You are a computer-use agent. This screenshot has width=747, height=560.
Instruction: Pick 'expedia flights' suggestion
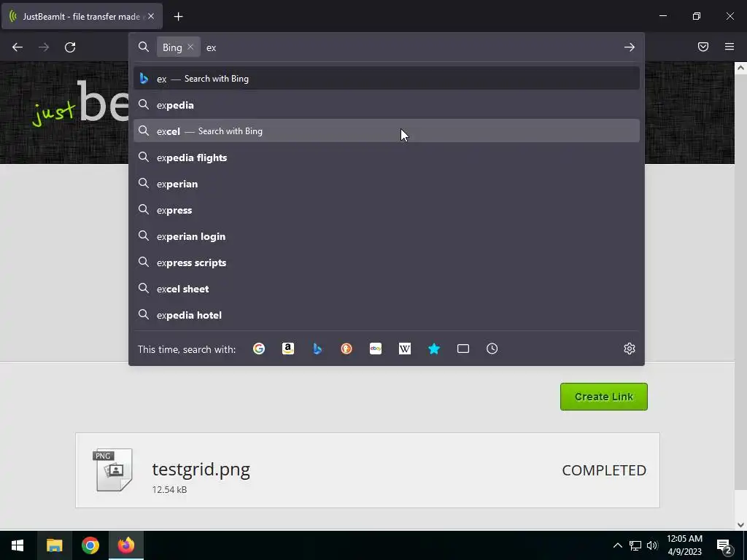pyautogui.click(x=387, y=157)
